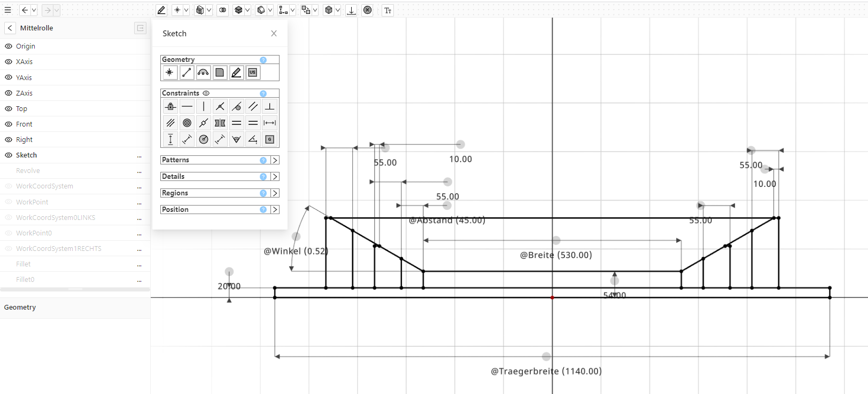Select the filled shape geometry tool
This screenshot has height=394, width=868.
pyautogui.click(x=220, y=73)
